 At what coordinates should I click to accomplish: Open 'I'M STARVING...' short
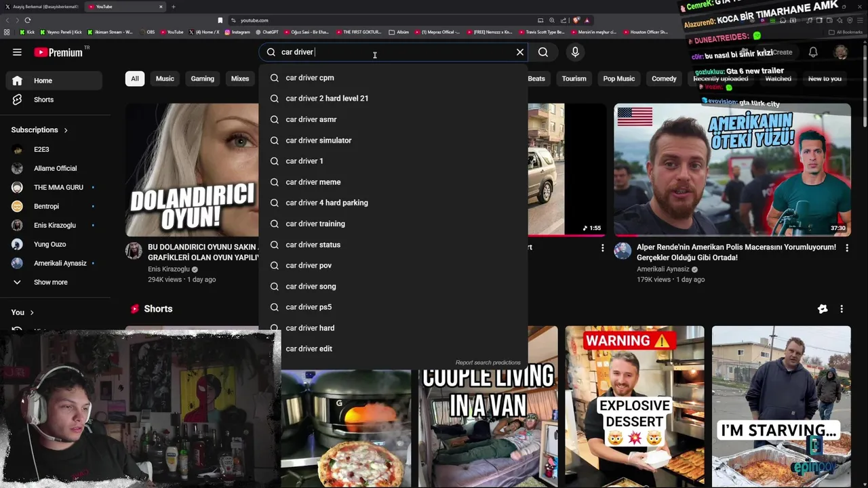[x=781, y=407]
